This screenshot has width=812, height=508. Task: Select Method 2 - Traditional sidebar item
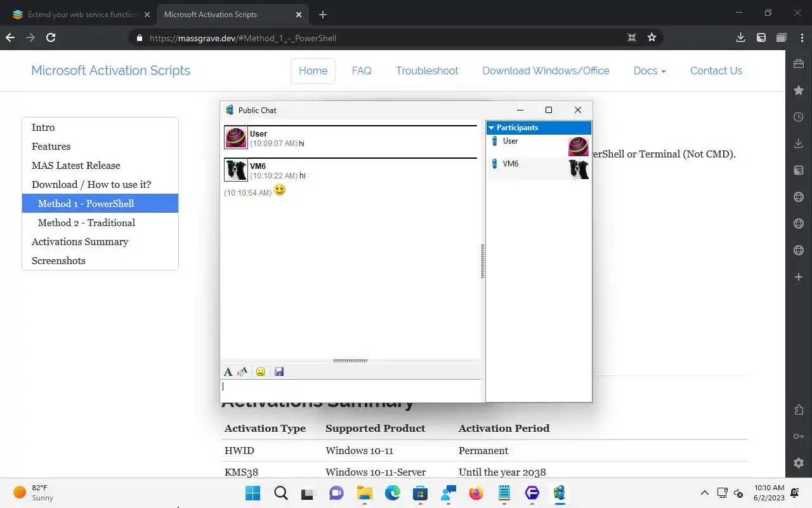(x=100, y=222)
